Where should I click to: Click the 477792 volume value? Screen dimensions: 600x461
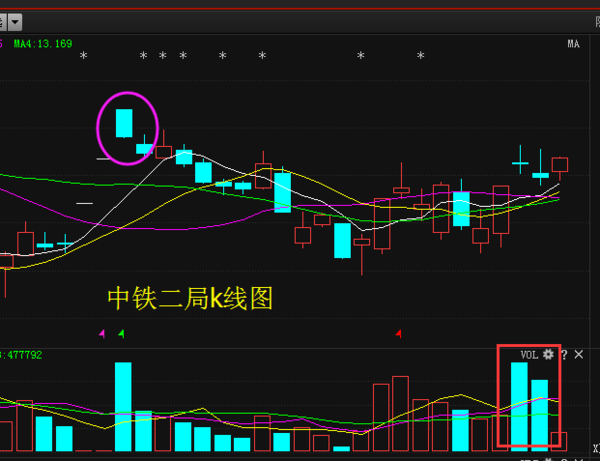(24, 355)
